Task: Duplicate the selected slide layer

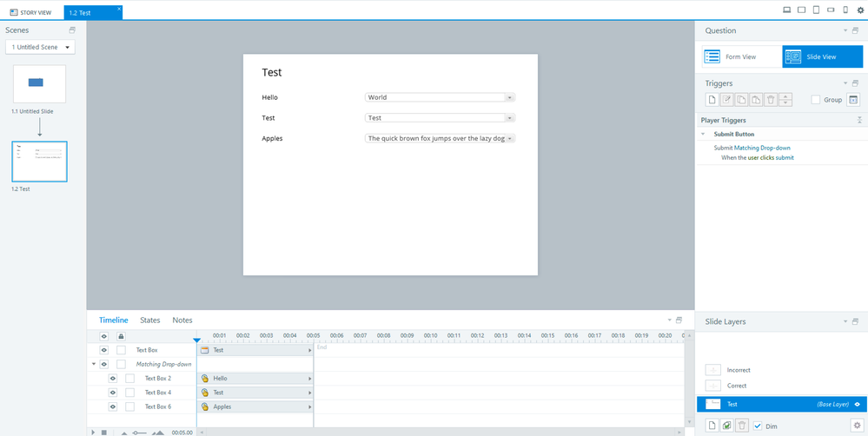Action: coord(726,425)
